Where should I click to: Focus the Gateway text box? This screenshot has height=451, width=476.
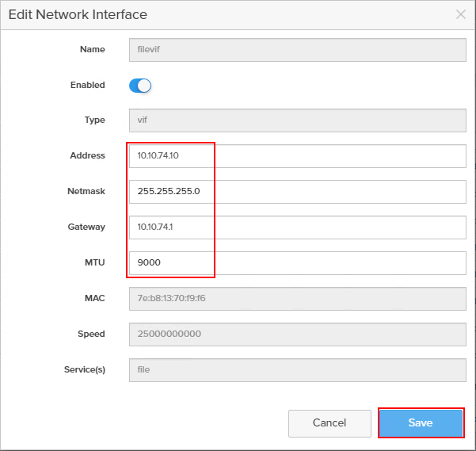pyautogui.click(x=297, y=227)
